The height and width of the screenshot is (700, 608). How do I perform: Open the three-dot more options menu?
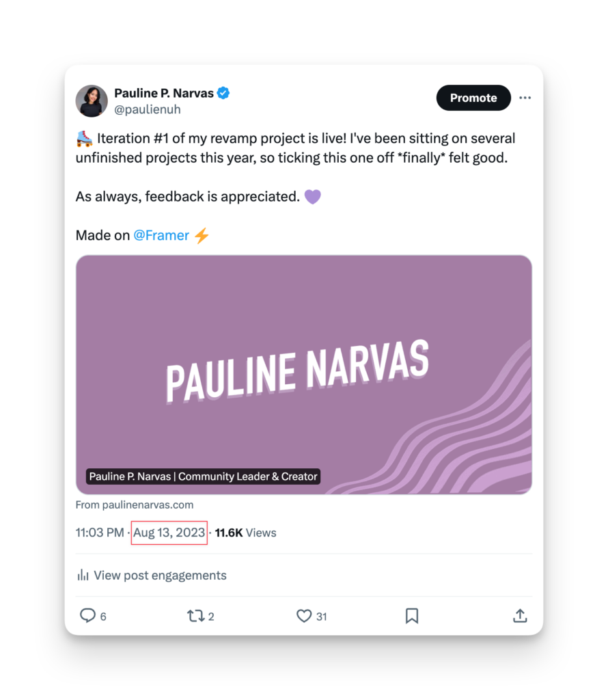[x=525, y=98]
